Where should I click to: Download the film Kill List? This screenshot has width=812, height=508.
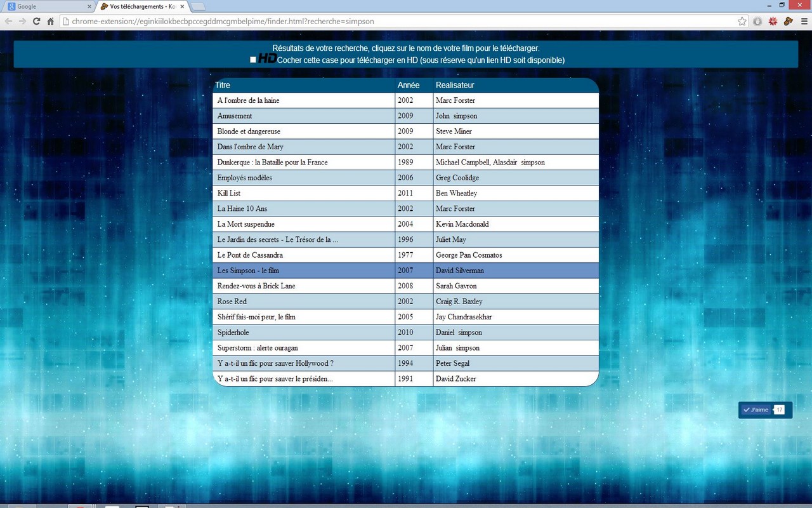point(229,193)
